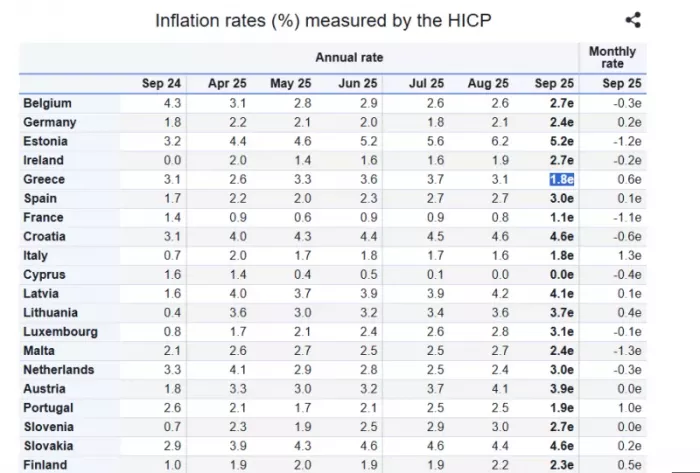Select the Estonia country name

coord(45,141)
